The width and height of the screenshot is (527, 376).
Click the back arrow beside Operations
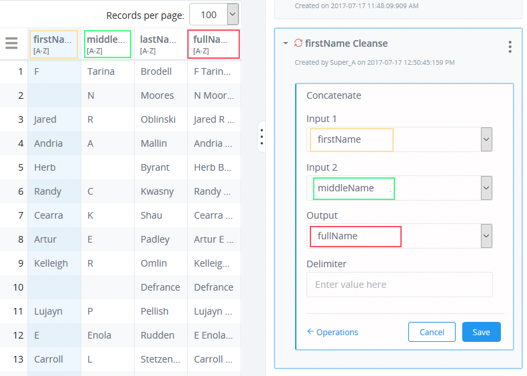pos(310,332)
